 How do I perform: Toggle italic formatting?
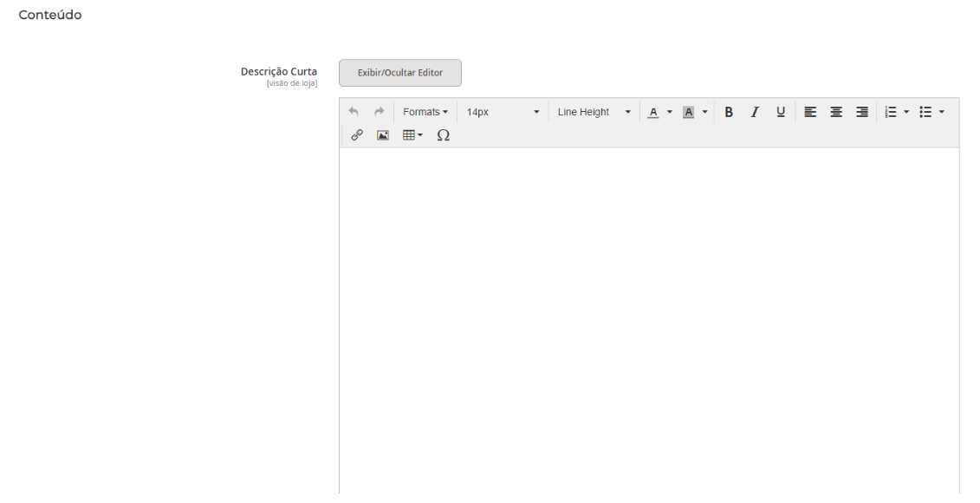pos(755,112)
